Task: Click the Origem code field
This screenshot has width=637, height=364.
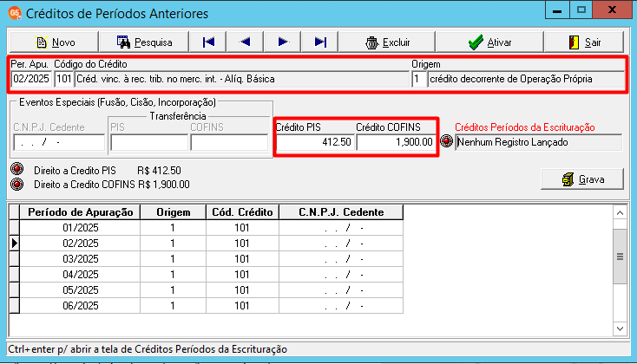Action: pyautogui.click(x=419, y=79)
